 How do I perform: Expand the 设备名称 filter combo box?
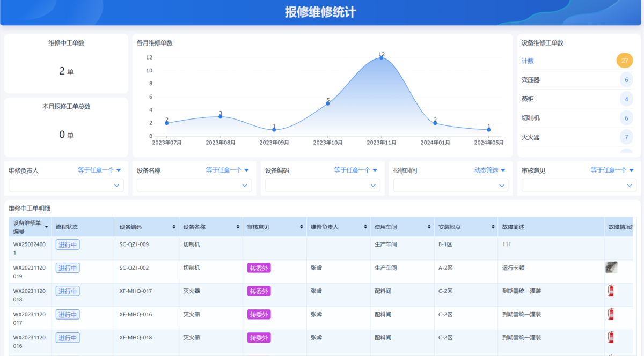pos(194,186)
